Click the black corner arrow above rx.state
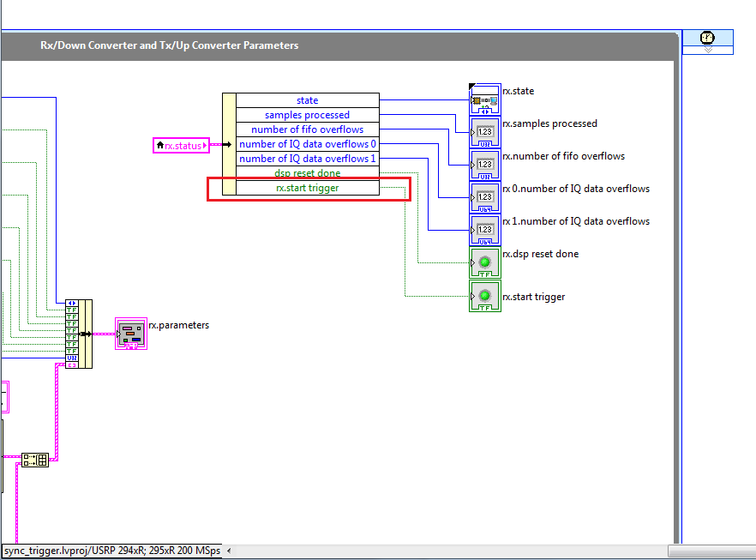The width and height of the screenshot is (756, 560). point(471,85)
